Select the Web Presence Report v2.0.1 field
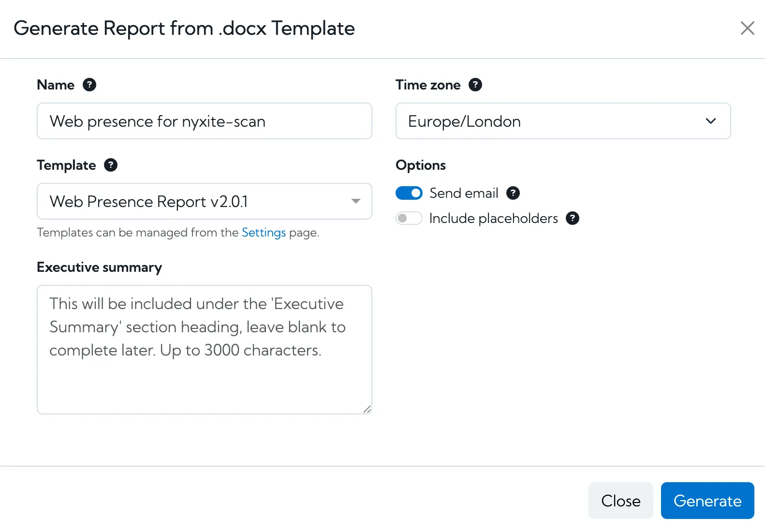Screen dimensions: 765x532 tap(204, 201)
